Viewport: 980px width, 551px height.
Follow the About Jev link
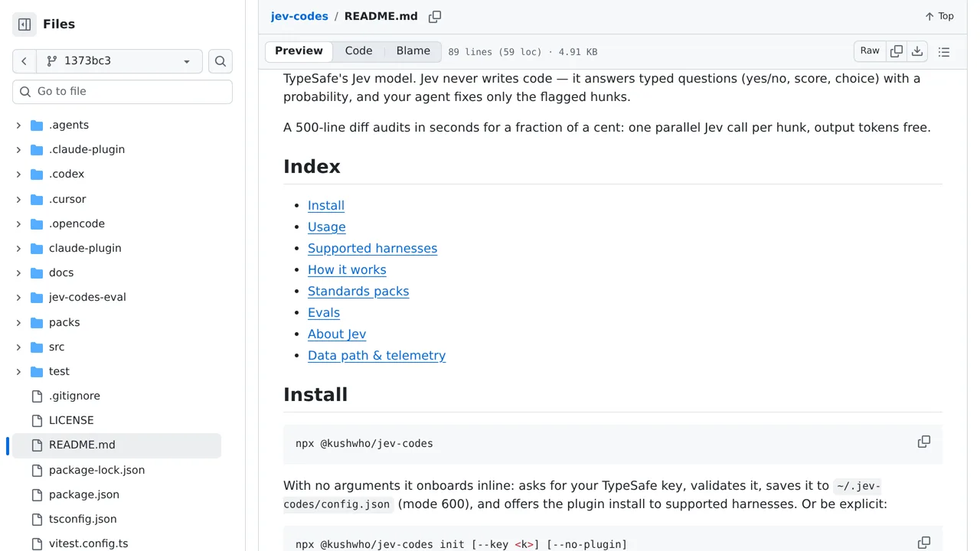(x=337, y=334)
